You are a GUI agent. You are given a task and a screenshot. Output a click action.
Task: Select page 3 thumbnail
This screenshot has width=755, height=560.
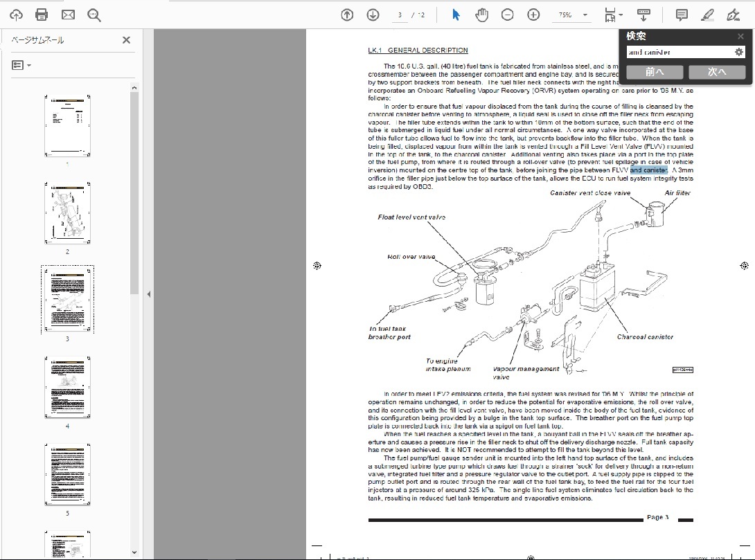pyautogui.click(x=67, y=300)
